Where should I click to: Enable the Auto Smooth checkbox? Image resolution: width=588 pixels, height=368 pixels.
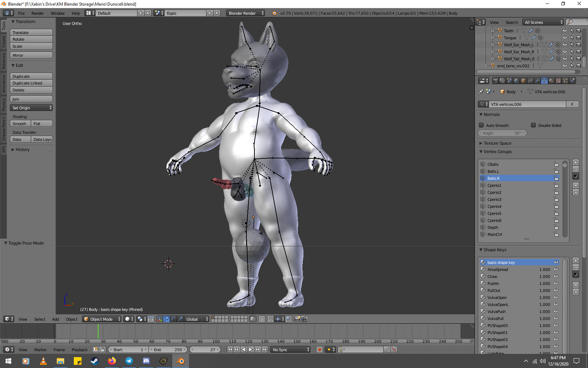(x=481, y=125)
